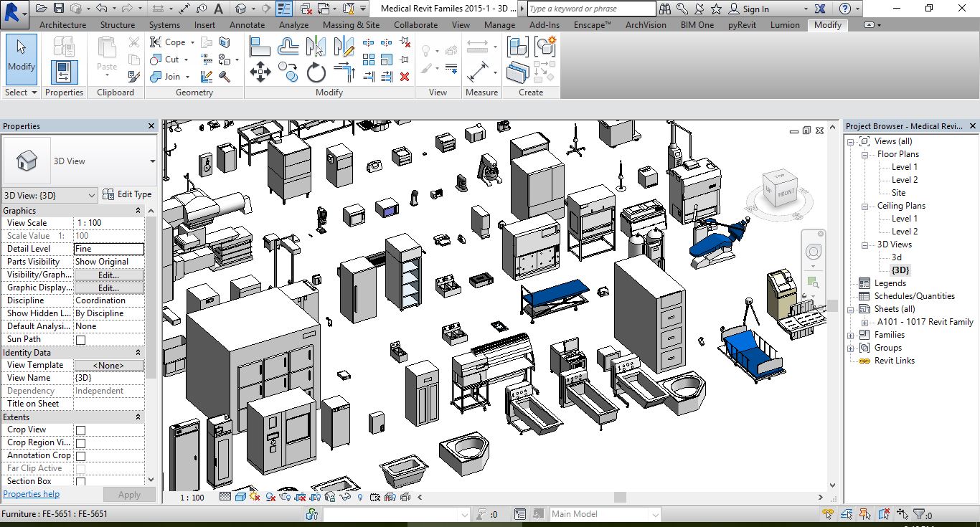Click the keyword search input field
The height and width of the screenshot is (527, 980).
tap(591, 9)
